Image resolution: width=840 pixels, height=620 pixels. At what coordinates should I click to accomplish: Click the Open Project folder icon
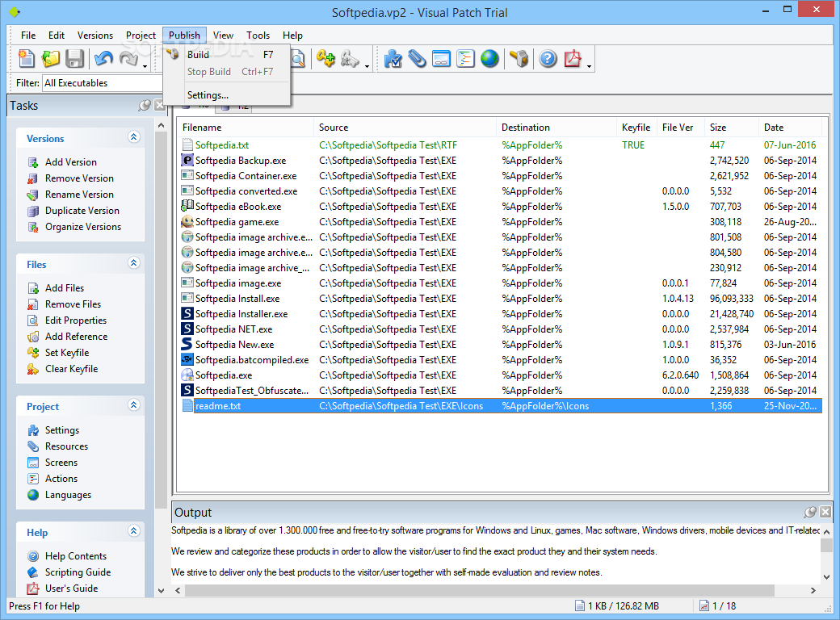tap(50, 58)
